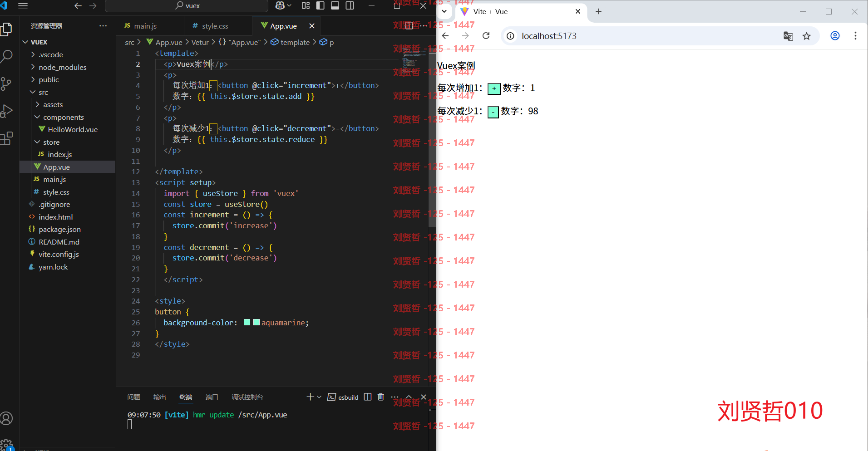Click the vuex command center search box

coord(187,6)
